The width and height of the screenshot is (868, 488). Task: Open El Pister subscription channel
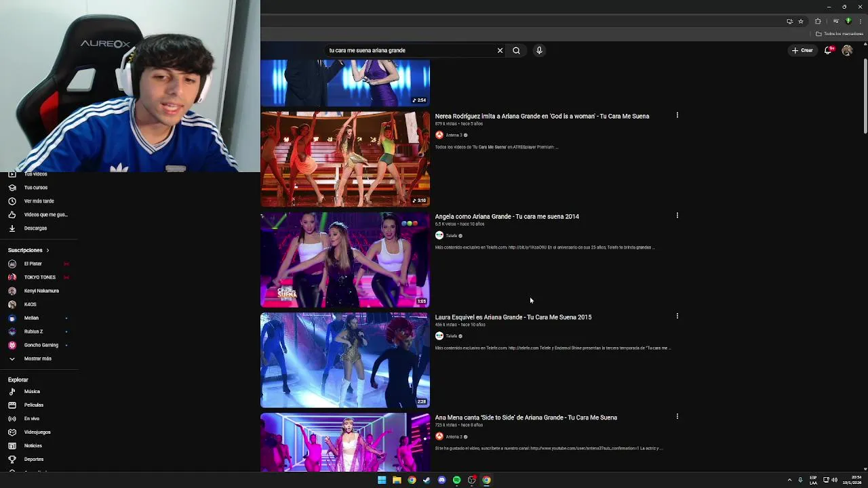pos(39,264)
